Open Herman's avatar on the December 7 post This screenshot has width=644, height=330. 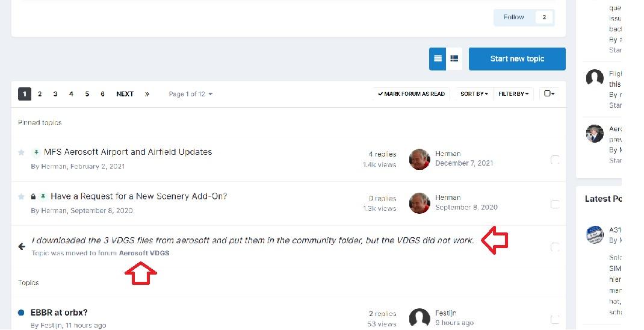click(420, 159)
